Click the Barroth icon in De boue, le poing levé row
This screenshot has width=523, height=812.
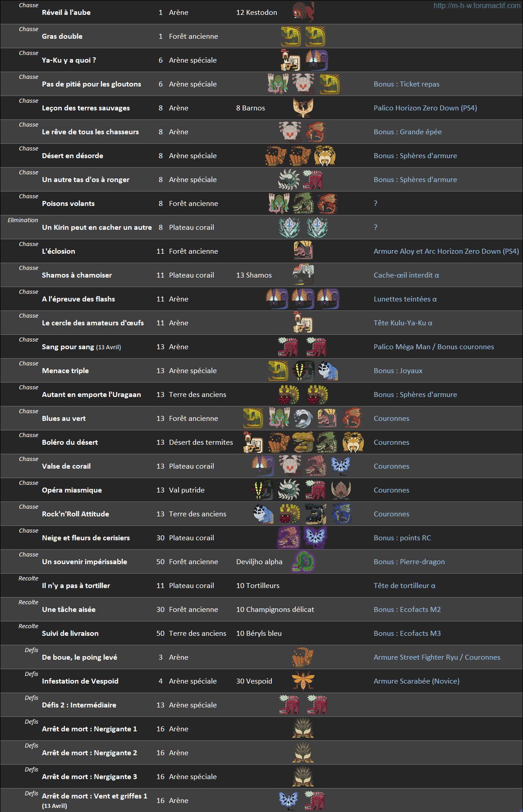pos(303,657)
